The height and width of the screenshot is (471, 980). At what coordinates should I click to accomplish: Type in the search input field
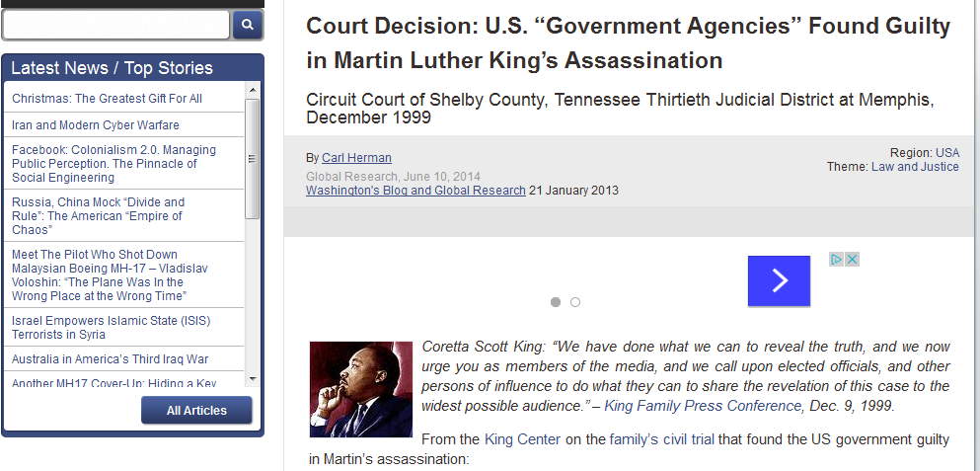116,25
